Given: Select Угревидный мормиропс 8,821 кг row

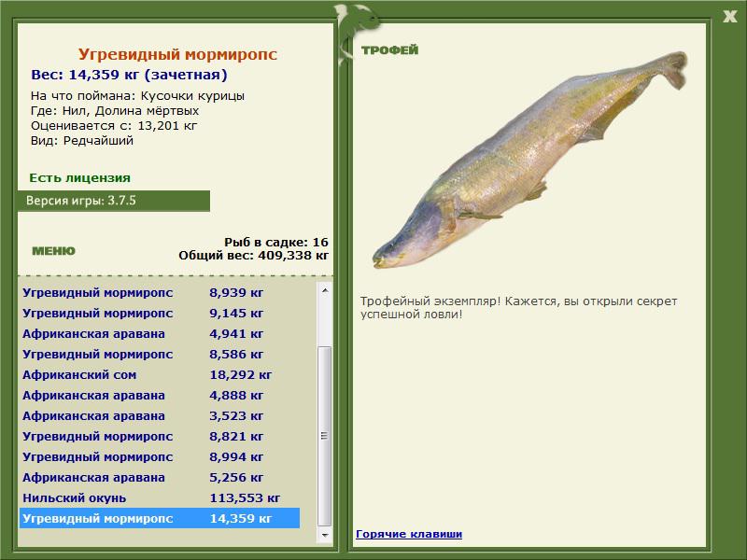Looking at the screenshot, I should pyautogui.click(x=160, y=436).
